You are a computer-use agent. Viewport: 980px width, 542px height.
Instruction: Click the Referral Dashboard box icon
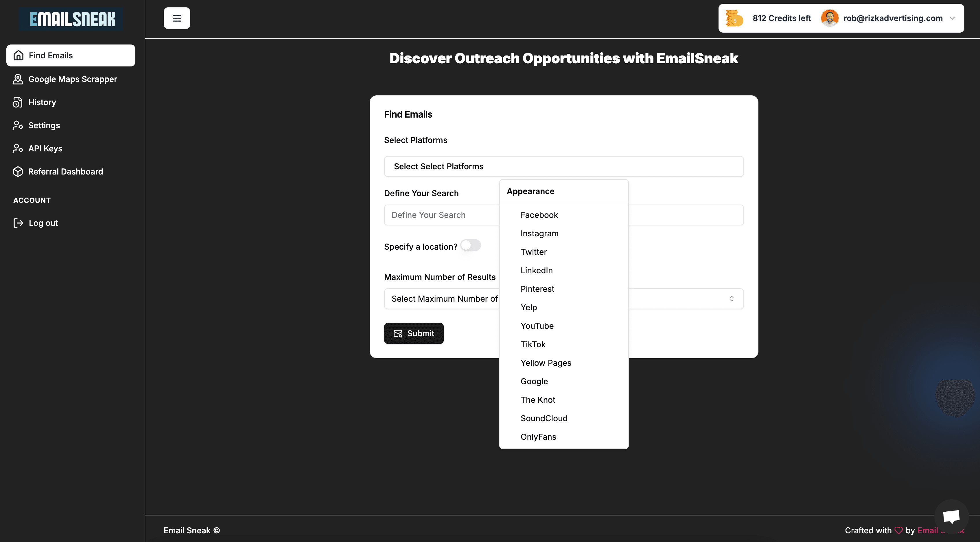click(x=18, y=171)
